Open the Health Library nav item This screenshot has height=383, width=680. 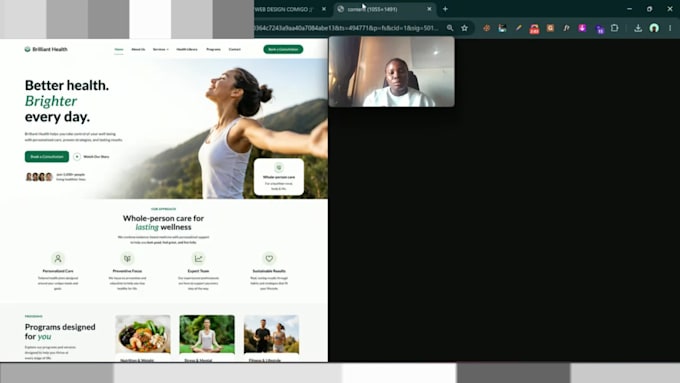tap(187, 49)
